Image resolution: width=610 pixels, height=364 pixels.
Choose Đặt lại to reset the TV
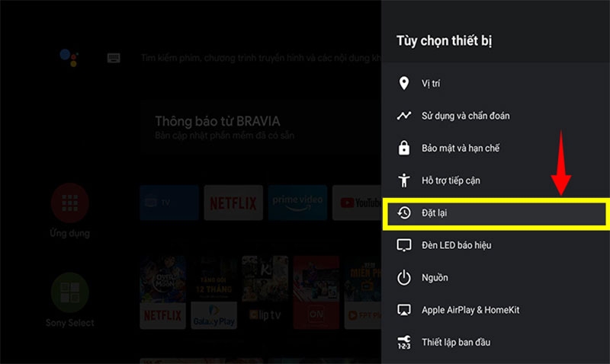[495, 213]
